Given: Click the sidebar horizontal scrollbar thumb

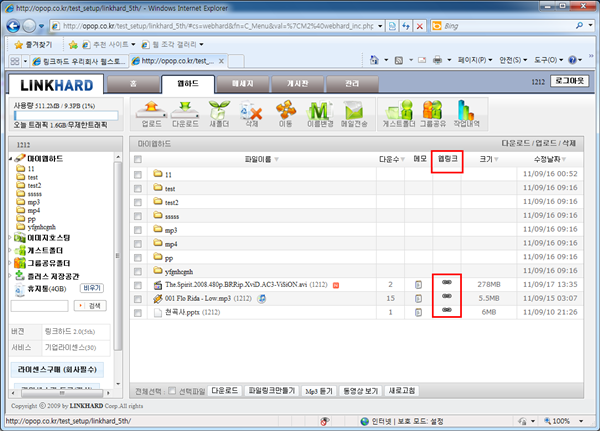Looking at the screenshot, I should click(x=62, y=393).
